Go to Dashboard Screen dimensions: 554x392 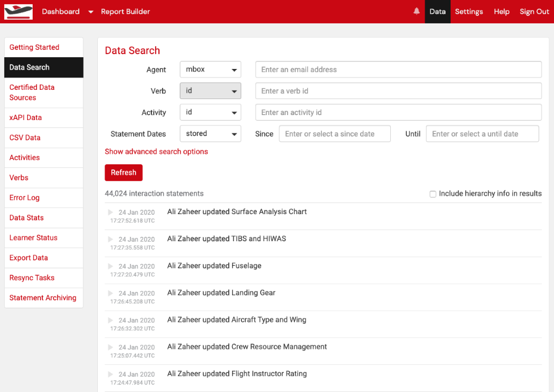click(61, 12)
